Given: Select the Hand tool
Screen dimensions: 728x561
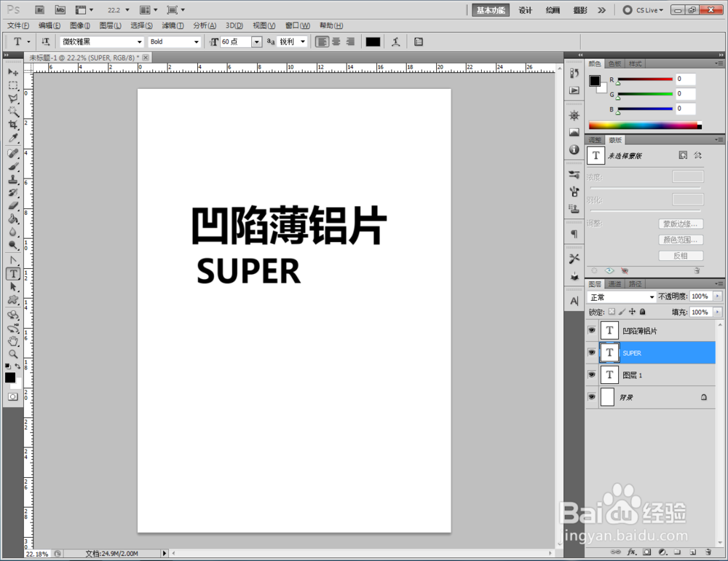Looking at the screenshot, I should [13, 341].
